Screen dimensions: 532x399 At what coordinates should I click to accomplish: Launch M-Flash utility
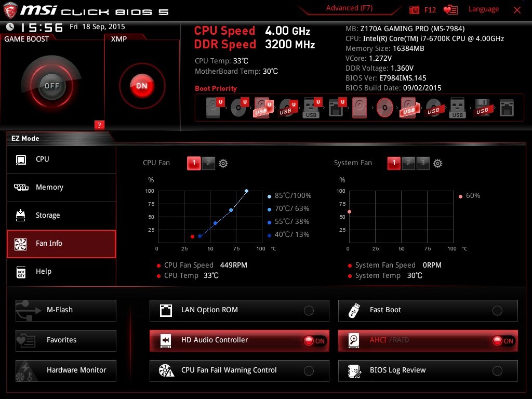(66, 311)
